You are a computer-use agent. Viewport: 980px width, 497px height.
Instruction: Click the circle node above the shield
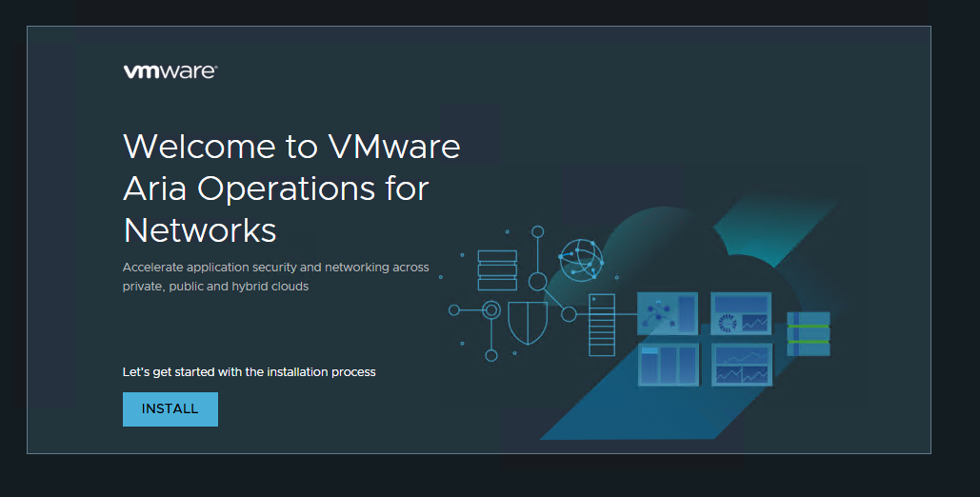point(537,281)
